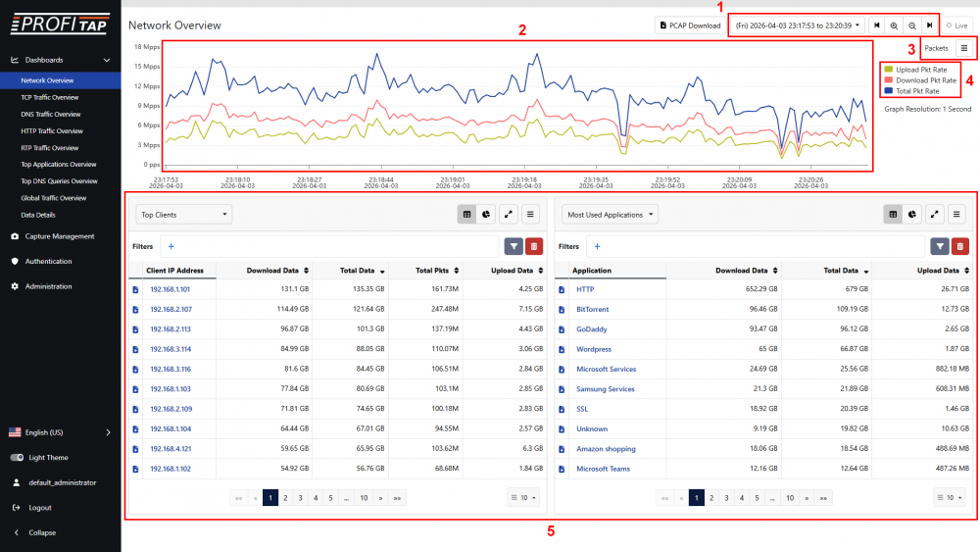Jump to previous time range
980x552 pixels.
[877, 25]
